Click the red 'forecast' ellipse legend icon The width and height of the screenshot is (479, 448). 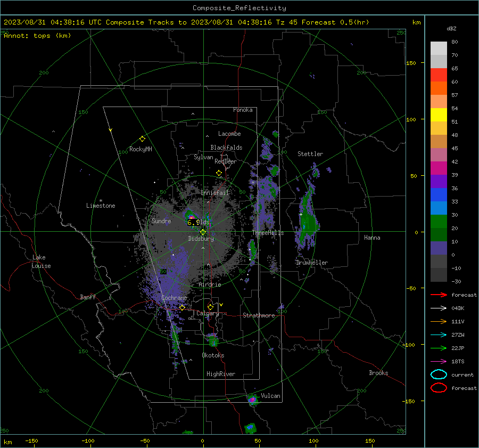click(439, 388)
